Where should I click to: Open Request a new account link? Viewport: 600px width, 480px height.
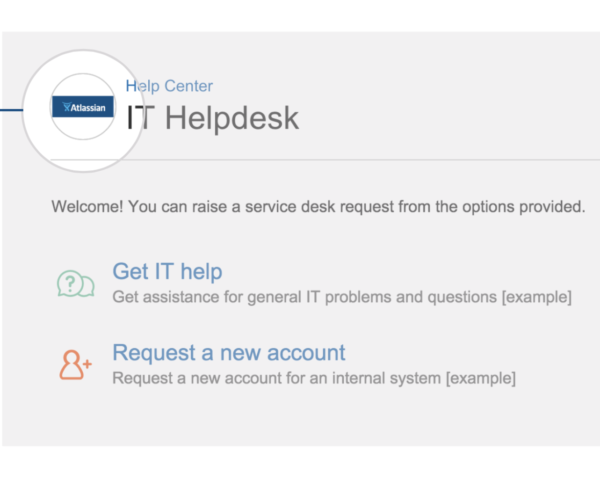229,353
